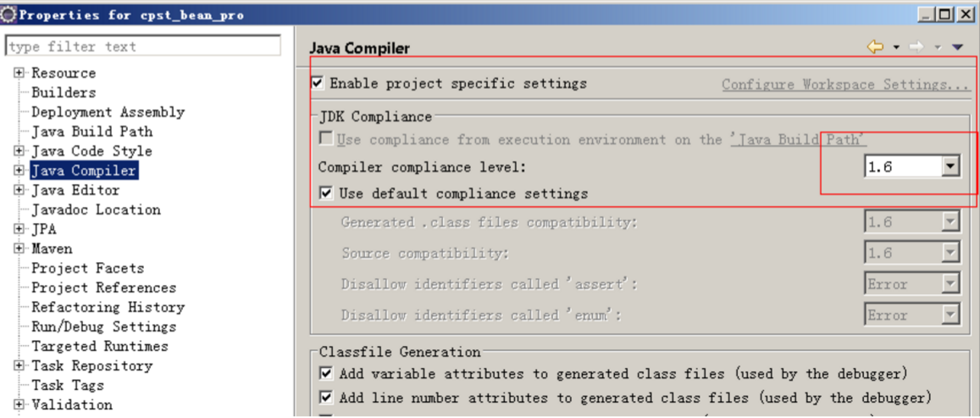Toggle Add line number attributes checkbox

click(325, 398)
